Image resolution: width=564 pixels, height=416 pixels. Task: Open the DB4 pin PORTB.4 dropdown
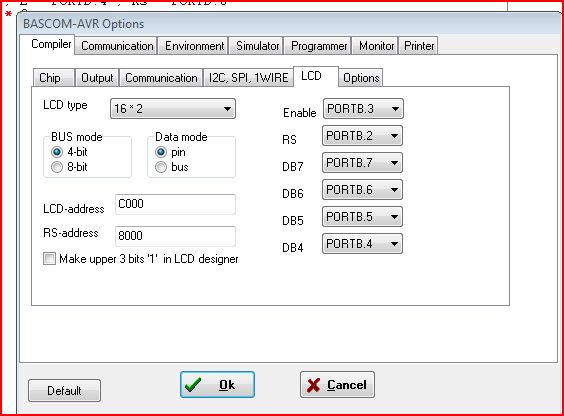tap(363, 243)
